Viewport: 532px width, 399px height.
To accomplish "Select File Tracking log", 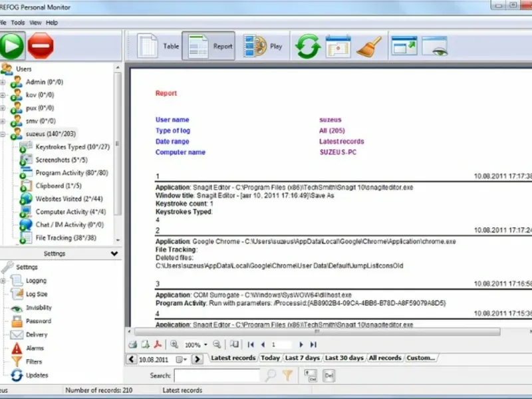I will (x=66, y=238).
